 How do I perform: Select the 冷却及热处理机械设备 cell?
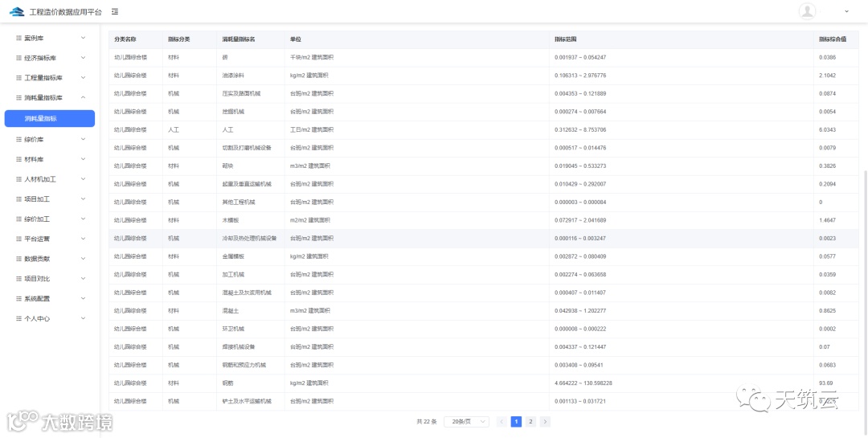[x=250, y=238]
